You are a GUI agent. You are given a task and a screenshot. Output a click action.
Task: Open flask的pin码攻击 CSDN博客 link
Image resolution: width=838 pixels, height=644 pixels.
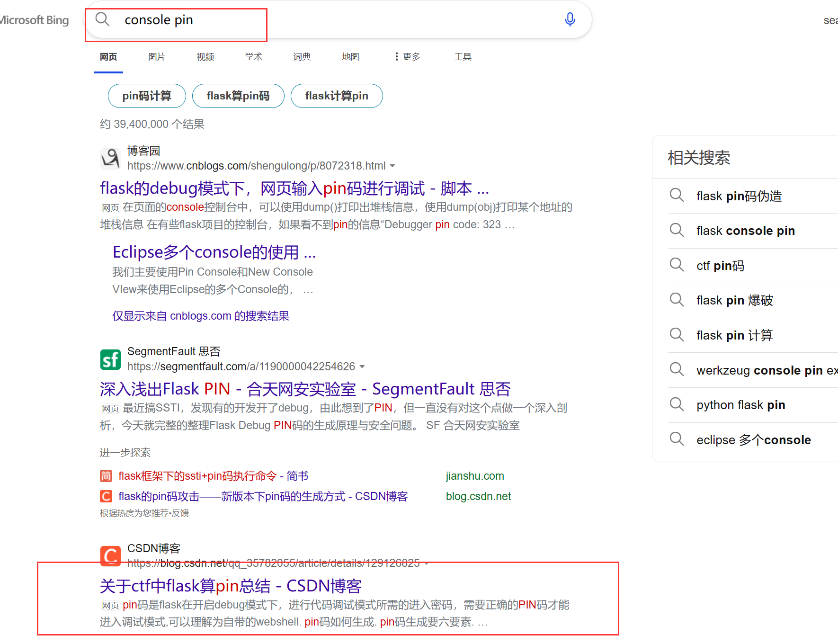coord(263,496)
